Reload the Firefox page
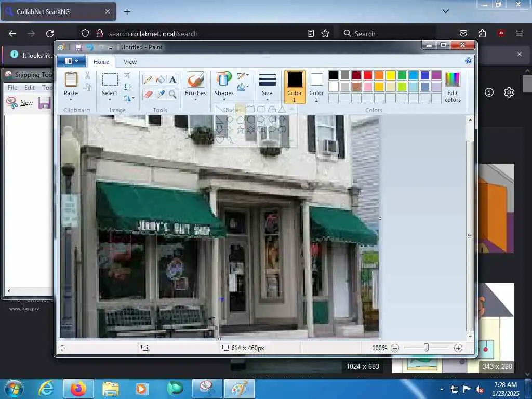 (x=50, y=34)
